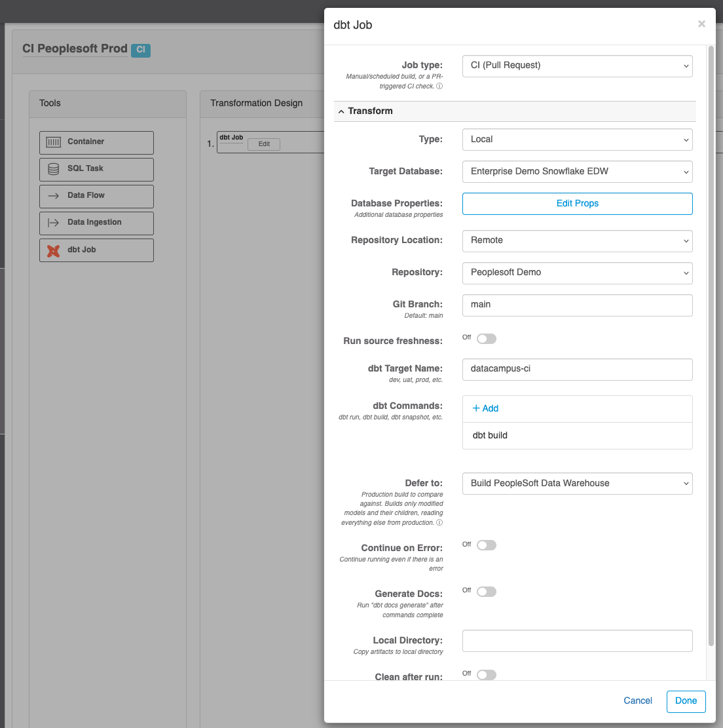Click the Git Branch input field
Image resolution: width=723 pixels, height=728 pixels.
(x=577, y=305)
